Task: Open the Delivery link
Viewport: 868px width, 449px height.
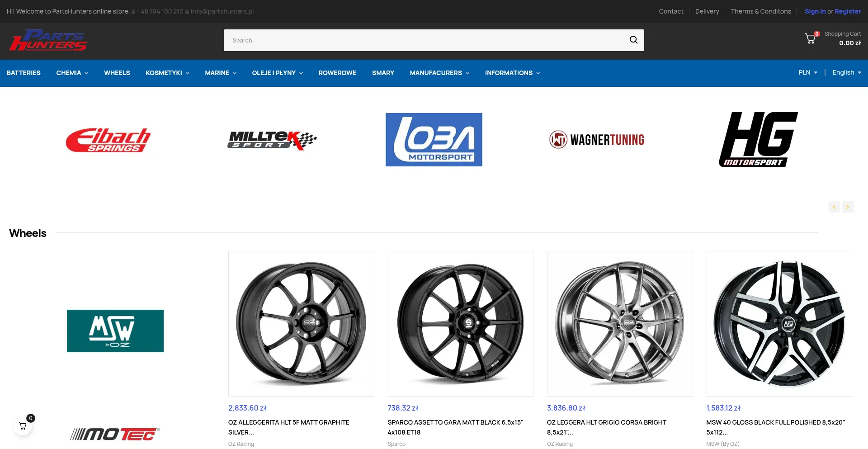Action: click(707, 11)
